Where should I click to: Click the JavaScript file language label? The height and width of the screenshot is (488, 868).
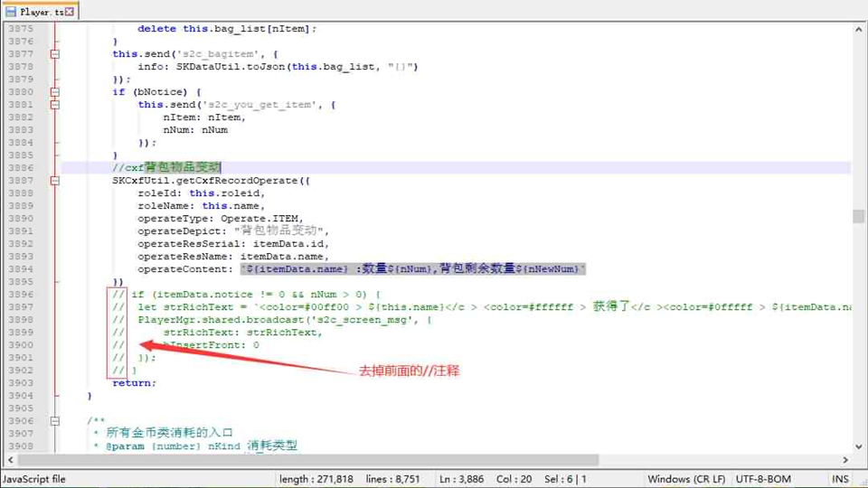point(34,479)
